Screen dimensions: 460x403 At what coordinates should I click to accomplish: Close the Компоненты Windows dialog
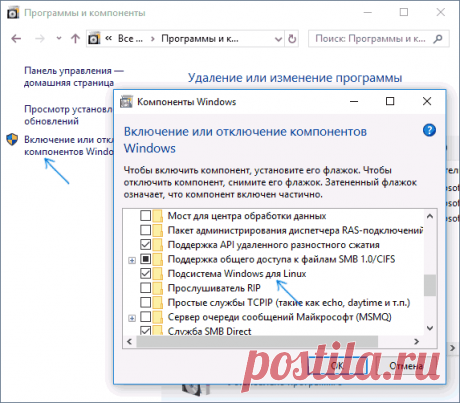coord(427,101)
